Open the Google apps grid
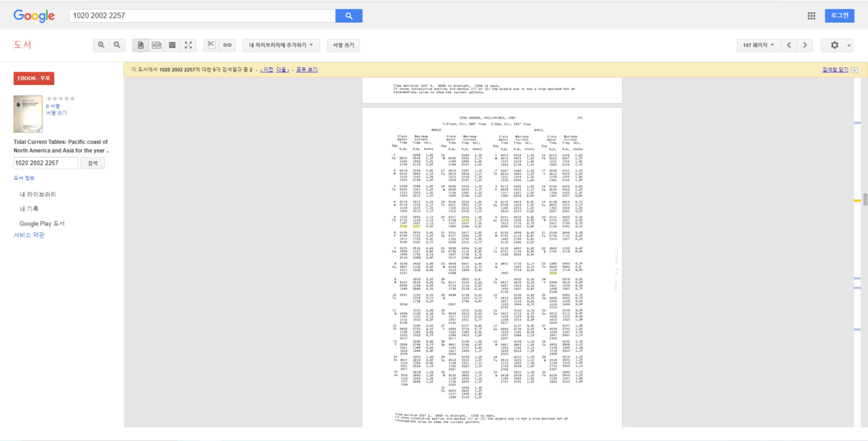 point(811,16)
